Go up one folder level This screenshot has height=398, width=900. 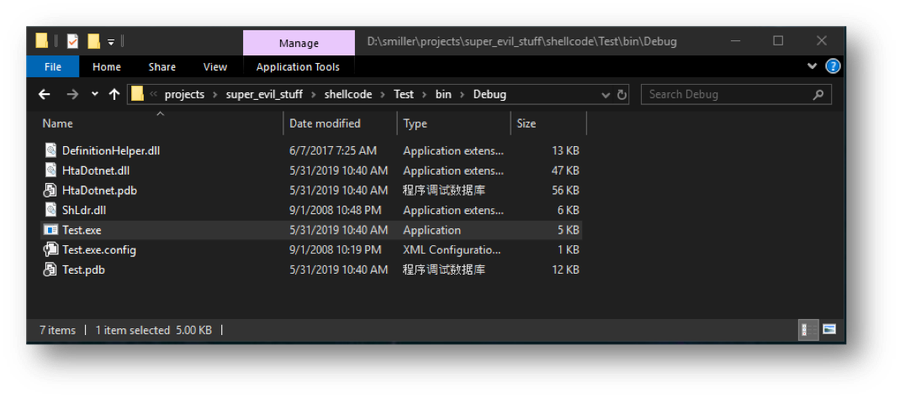(x=114, y=94)
